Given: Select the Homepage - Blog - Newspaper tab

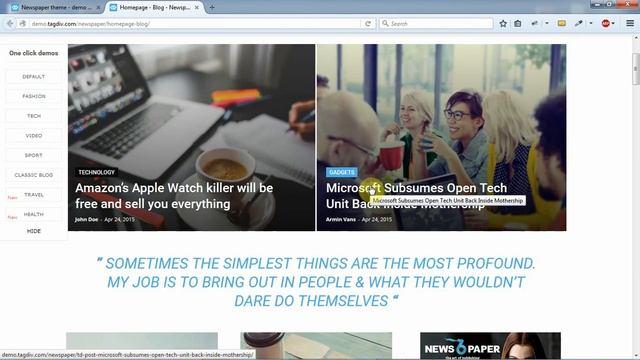Looking at the screenshot, I should (x=154, y=7).
